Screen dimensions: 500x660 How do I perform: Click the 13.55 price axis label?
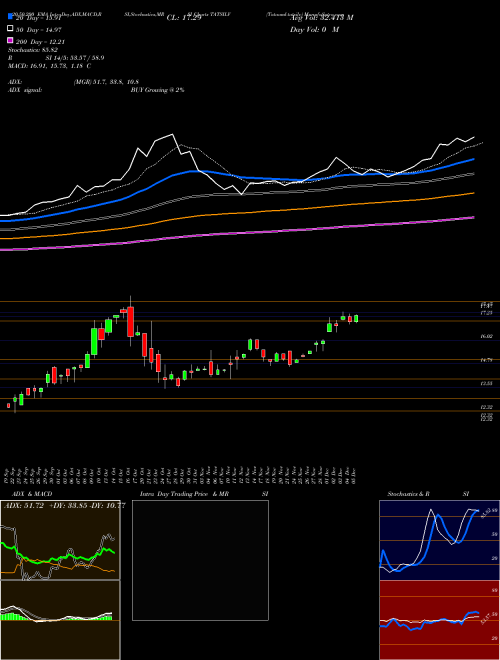[x=487, y=383]
